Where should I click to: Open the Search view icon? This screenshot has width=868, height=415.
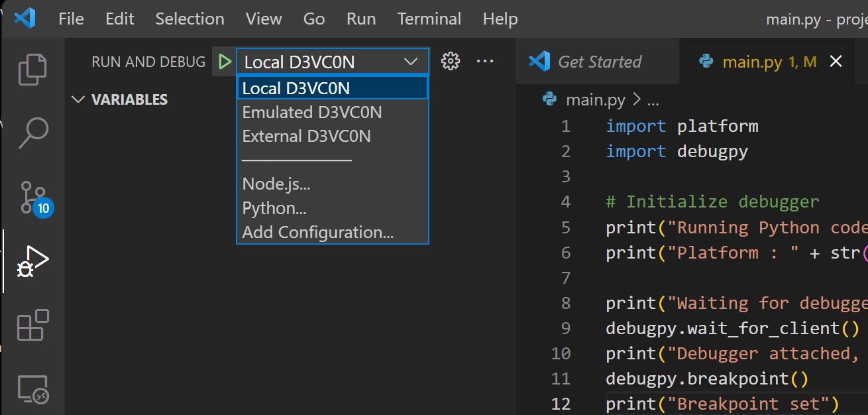[x=32, y=133]
